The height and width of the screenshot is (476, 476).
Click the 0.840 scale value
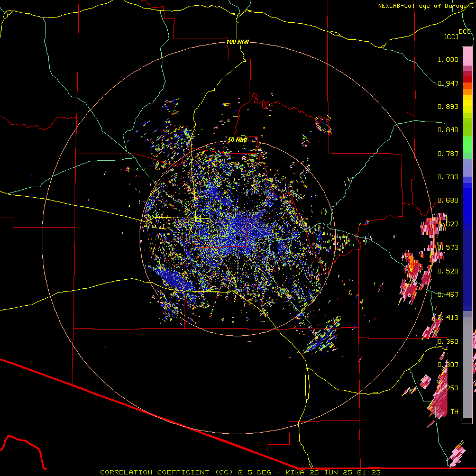point(448,130)
